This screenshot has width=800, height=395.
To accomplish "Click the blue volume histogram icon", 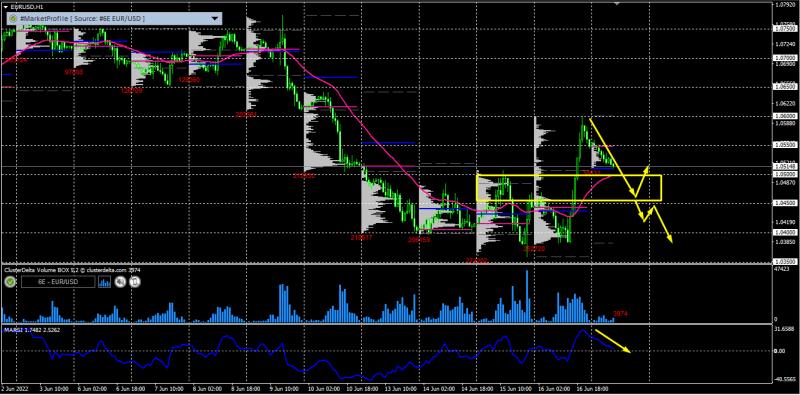I will (105, 282).
